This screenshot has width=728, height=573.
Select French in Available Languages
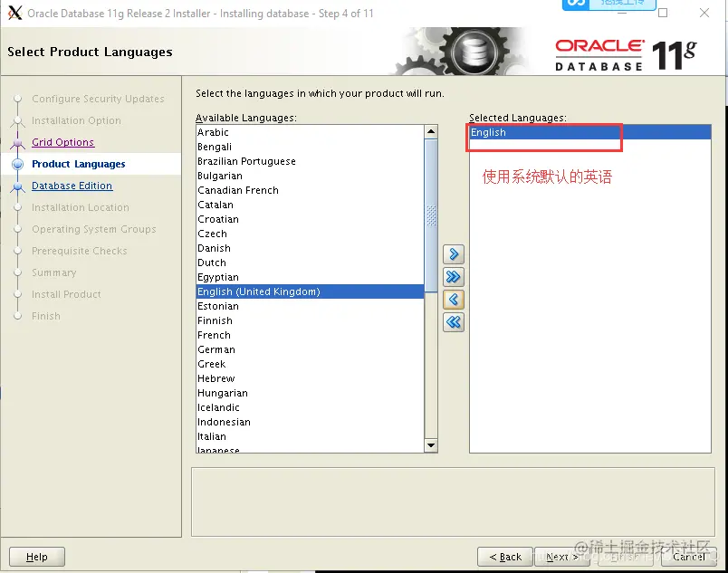click(311, 335)
